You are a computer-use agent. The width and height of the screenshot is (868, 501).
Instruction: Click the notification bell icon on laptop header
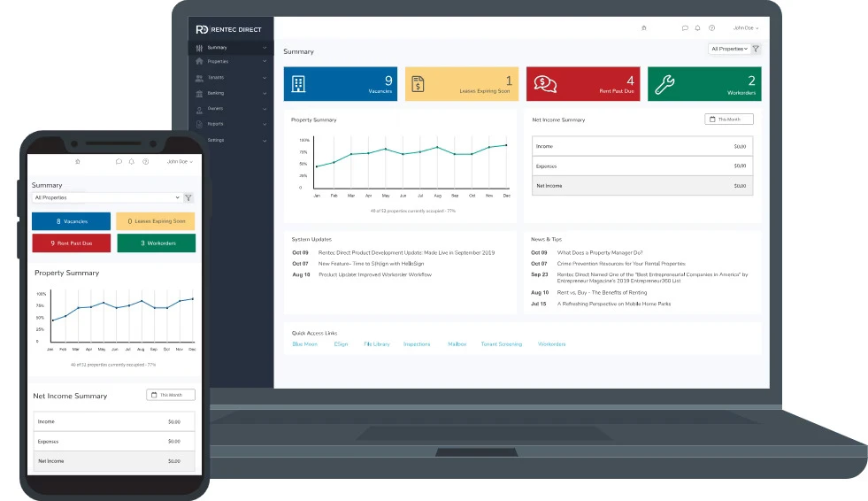[x=697, y=28]
